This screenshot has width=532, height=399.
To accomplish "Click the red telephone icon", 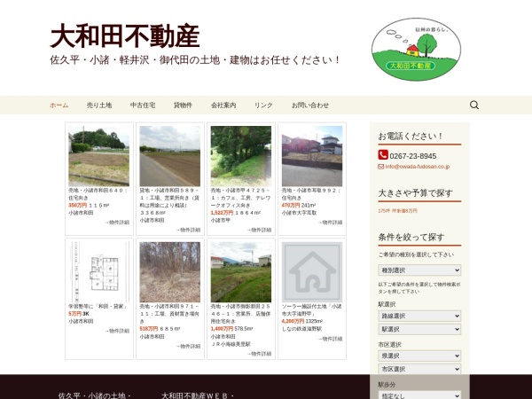I will coord(383,154).
